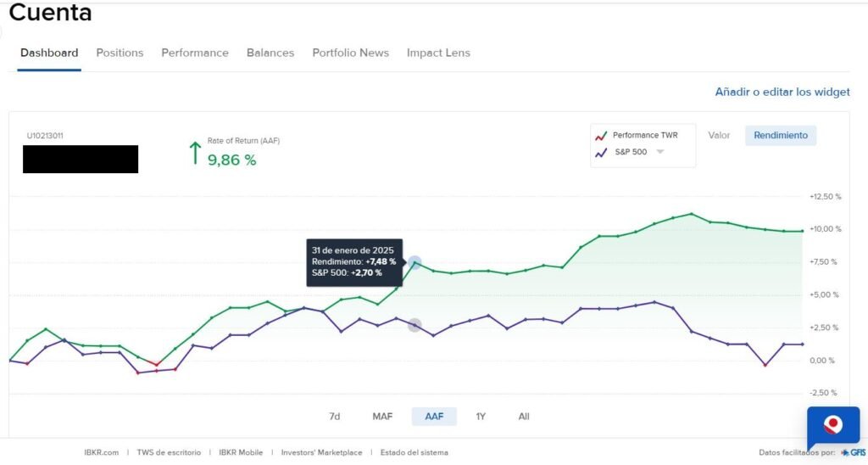Switch to the Performance tab
Viewport: 868px width, 465px height.
click(195, 53)
